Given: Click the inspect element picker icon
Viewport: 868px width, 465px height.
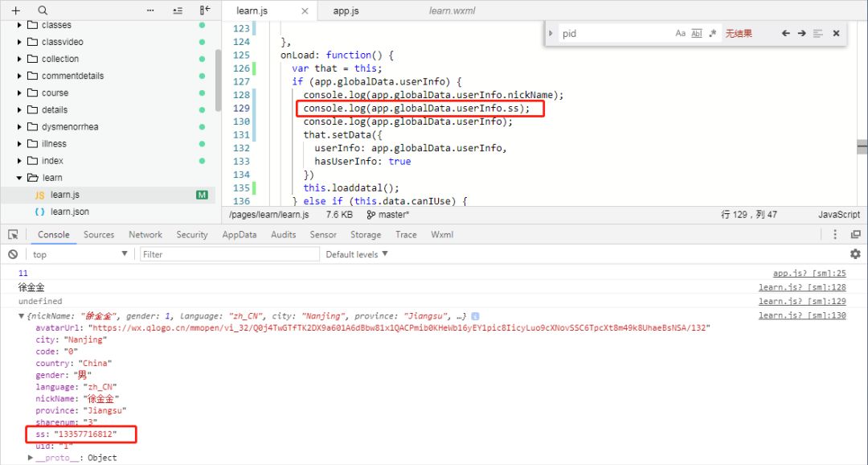Looking at the screenshot, I should (x=14, y=234).
